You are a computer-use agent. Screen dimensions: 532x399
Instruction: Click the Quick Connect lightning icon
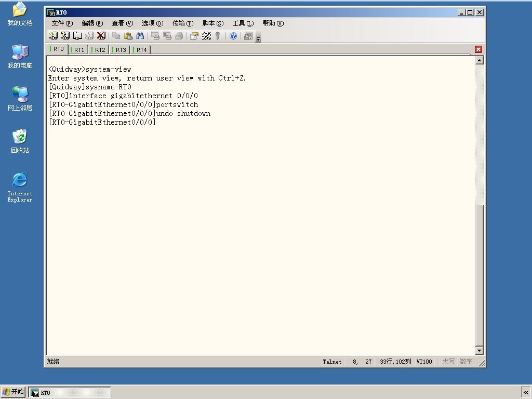pyautogui.click(x=65, y=36)
